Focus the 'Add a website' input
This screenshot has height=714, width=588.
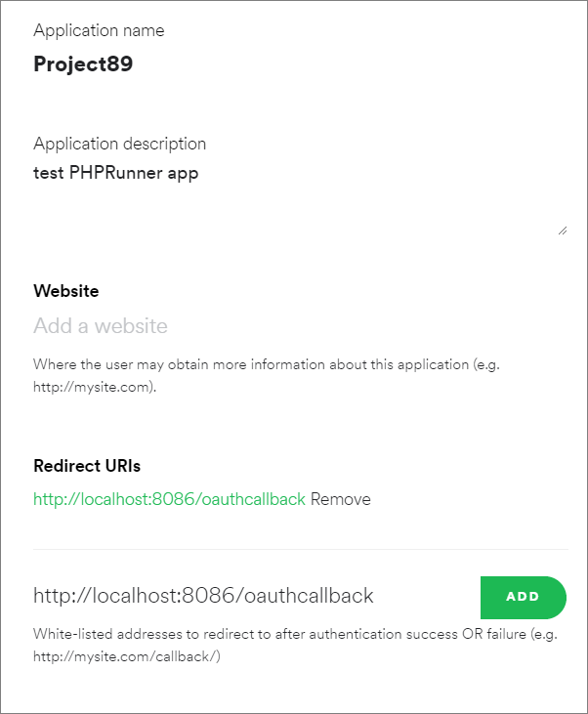tap(293, 326)
